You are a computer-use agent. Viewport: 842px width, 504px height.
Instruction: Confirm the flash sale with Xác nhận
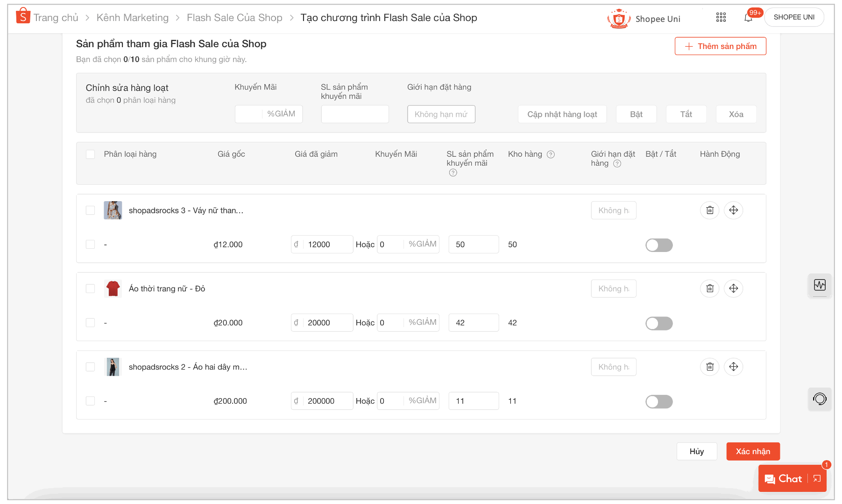click(x=752, y=451)
